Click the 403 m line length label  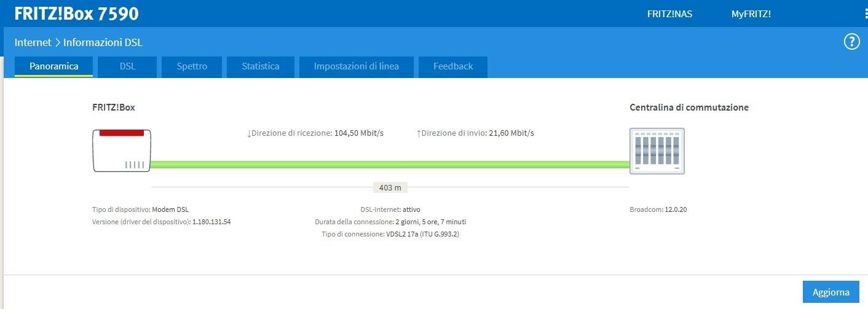tap(390, 187)
